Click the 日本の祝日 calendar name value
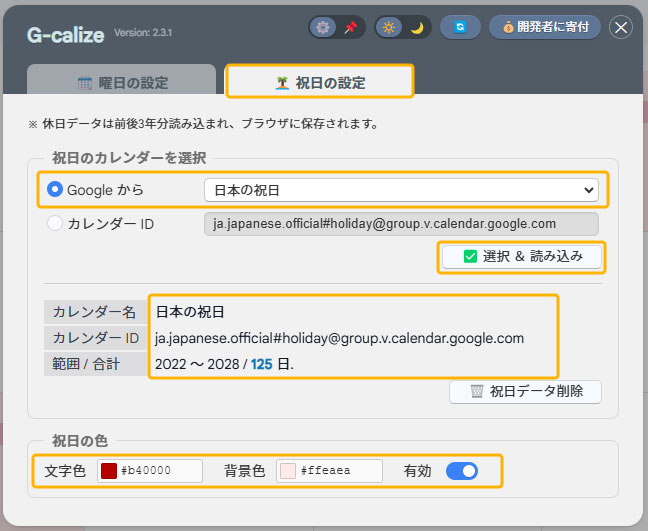Image resolution: width=648 pixels, height=531 pixels. 190,312
